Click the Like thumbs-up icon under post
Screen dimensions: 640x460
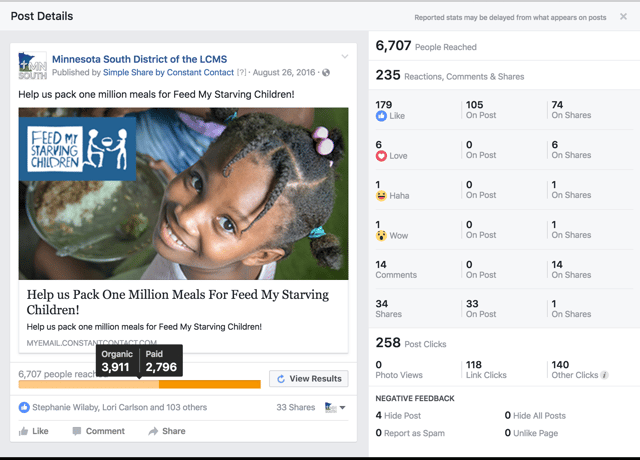point(24,431)
